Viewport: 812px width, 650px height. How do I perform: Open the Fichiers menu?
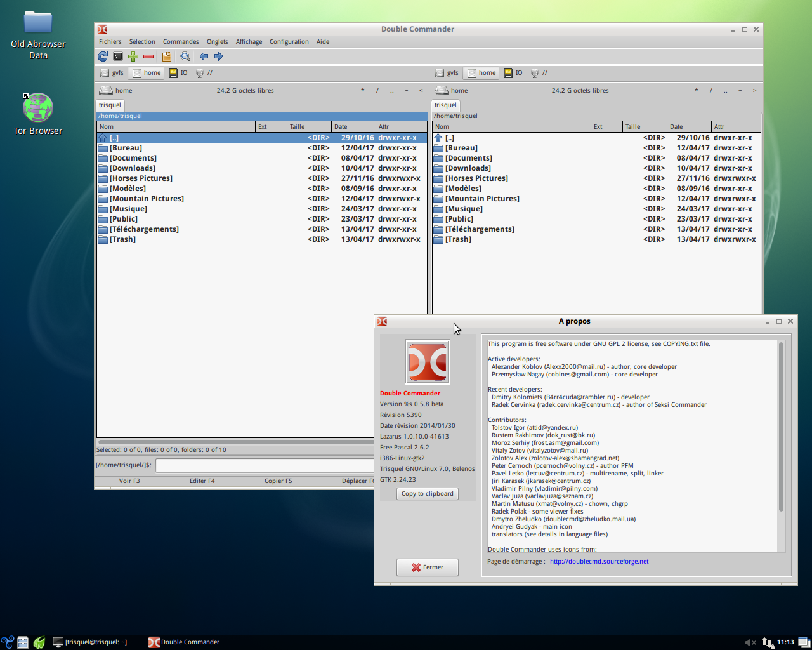coord(110,41)
